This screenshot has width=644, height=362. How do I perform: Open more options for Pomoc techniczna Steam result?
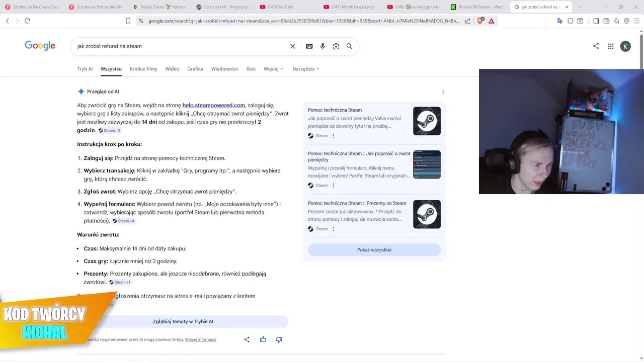pyautogui.click(x=333, y=136)
